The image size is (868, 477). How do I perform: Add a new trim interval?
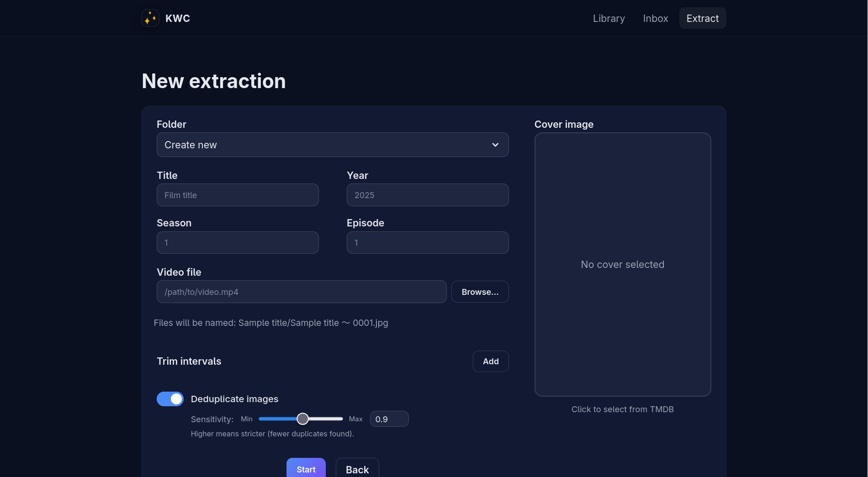tap(491, 361)
